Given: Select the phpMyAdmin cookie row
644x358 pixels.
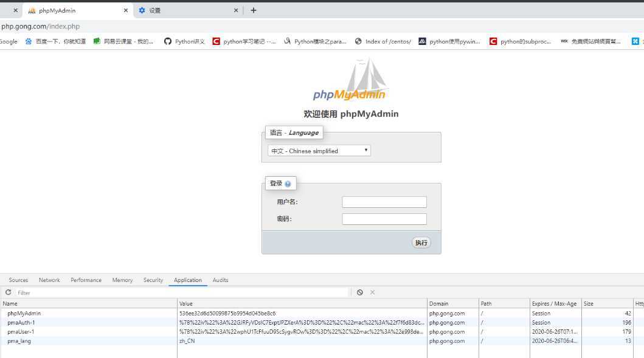Looking at the screenshot, I should 322,313.
